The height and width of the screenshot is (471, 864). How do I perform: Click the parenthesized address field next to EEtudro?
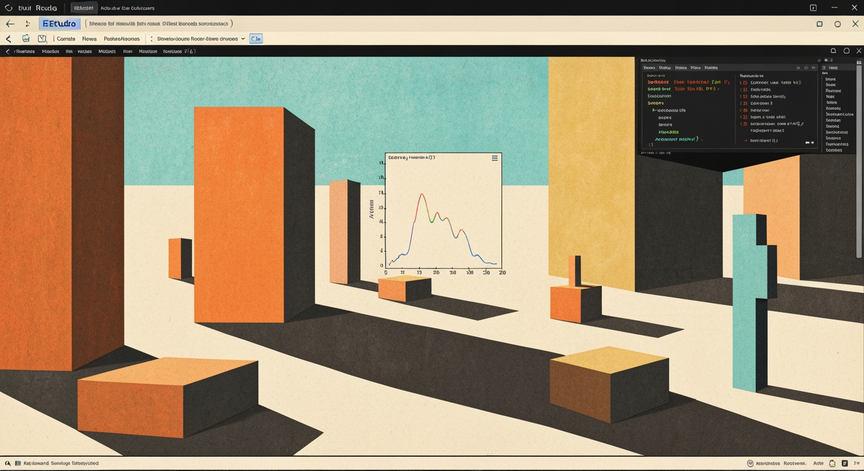(159, 24)
